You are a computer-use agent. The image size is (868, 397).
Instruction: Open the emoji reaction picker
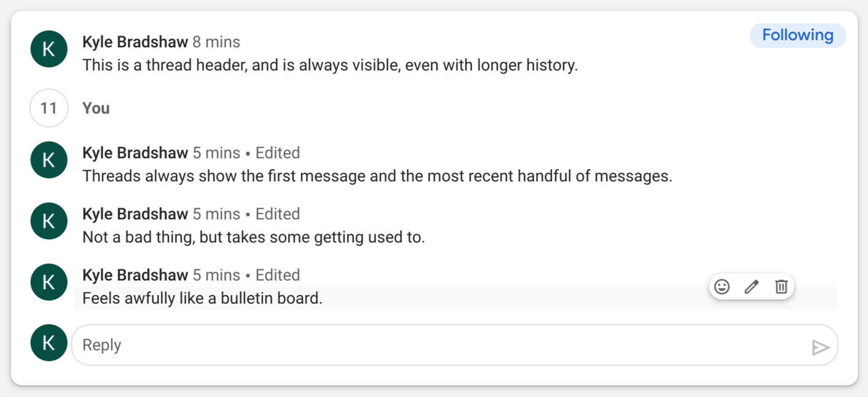coord(722,287)
